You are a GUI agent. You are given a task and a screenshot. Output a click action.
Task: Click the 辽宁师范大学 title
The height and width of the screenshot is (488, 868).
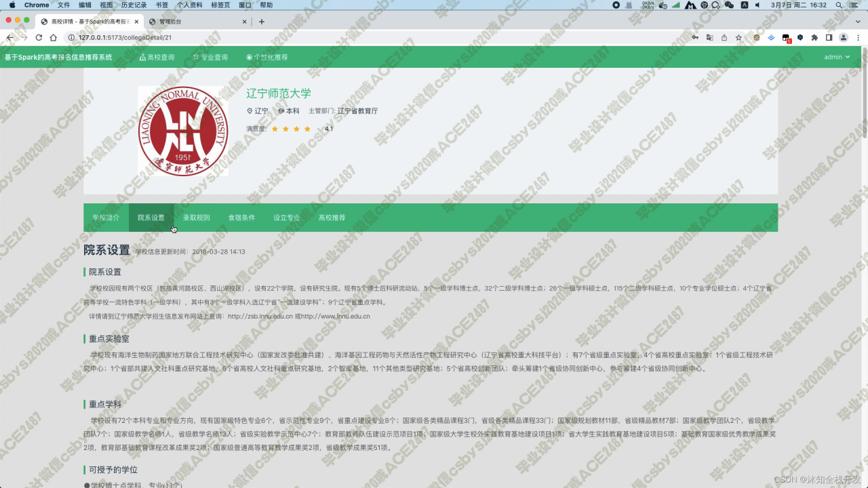tap(279, 94)
